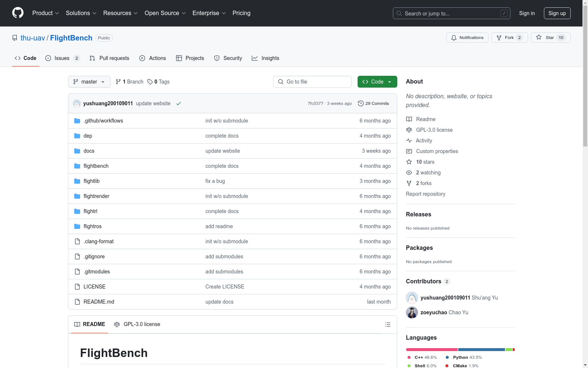Click the Pricing link
The image size is (588, 368).
pos(241,13)
